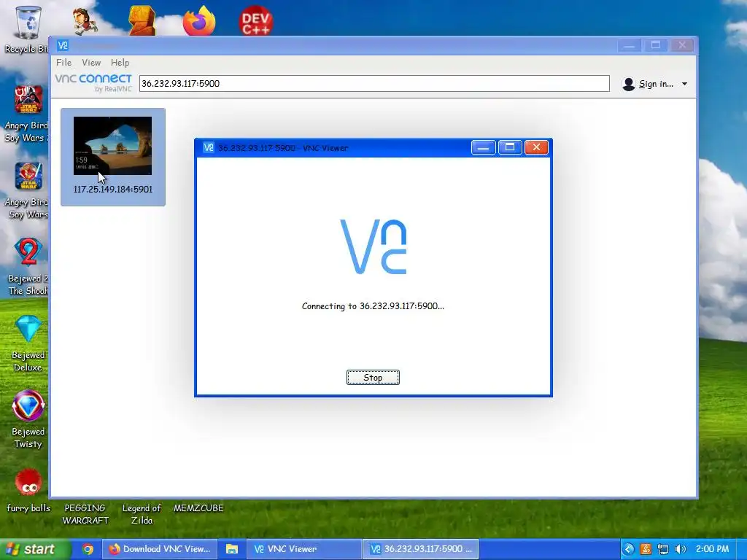Click the VNC Connect by RealVNC logo
Viewport: 747px width, 560px height.
click(x=93, y=83)
